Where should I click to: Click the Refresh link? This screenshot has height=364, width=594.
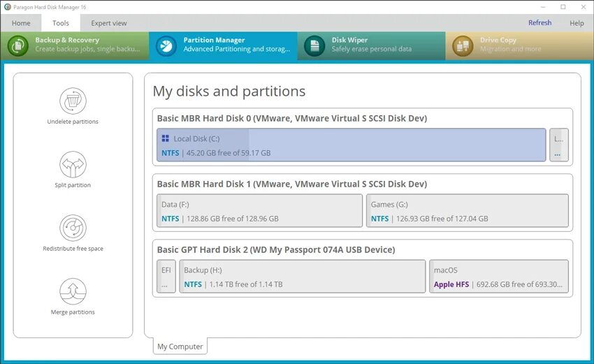pyautogui.click(x=539, y=23)
